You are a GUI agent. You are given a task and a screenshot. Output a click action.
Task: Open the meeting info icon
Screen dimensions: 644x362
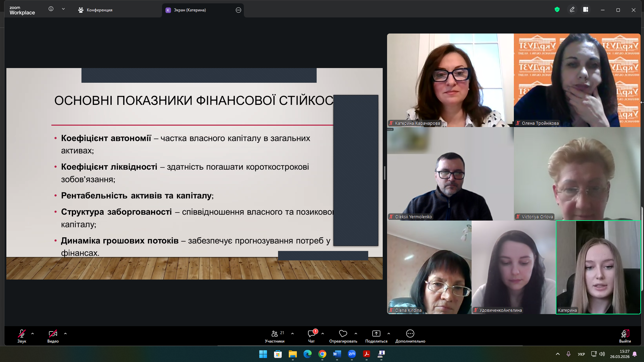pos(51,9)
